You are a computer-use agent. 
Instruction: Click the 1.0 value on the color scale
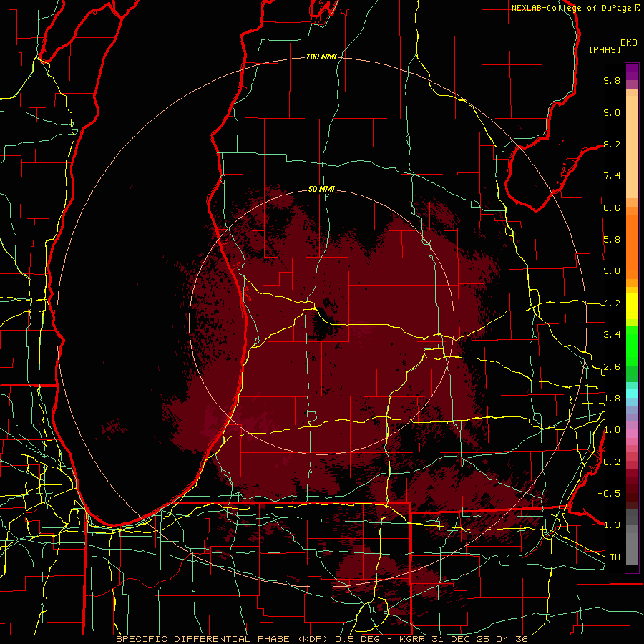tap(612, 430)
